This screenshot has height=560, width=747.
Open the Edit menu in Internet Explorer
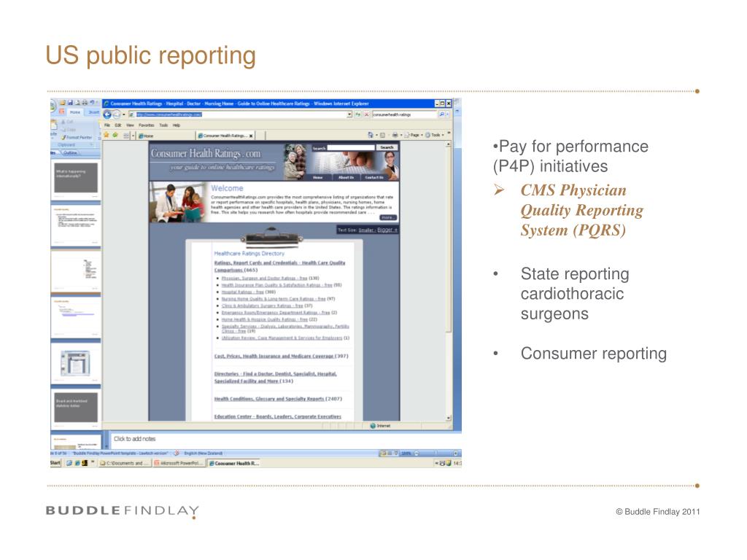pyautogui.click(x=117, y=125)
